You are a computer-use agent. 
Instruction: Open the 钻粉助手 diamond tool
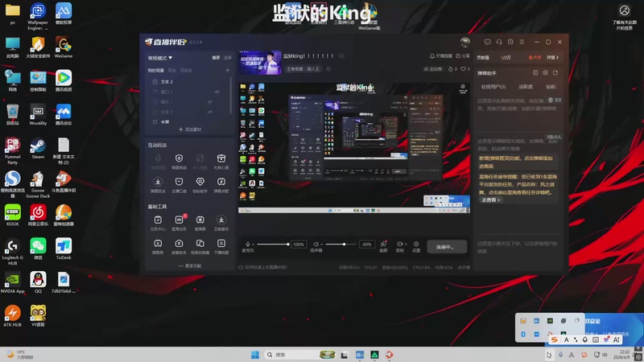(x=200, y=184)
